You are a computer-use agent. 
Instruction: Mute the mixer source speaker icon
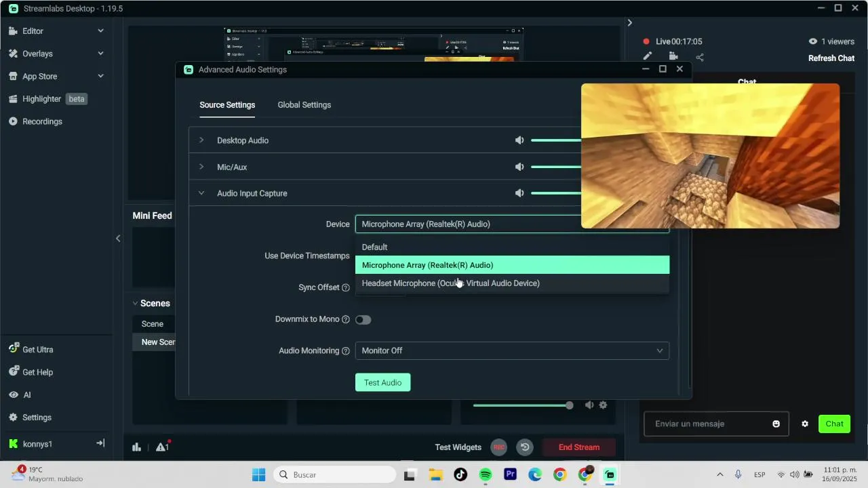589,405
